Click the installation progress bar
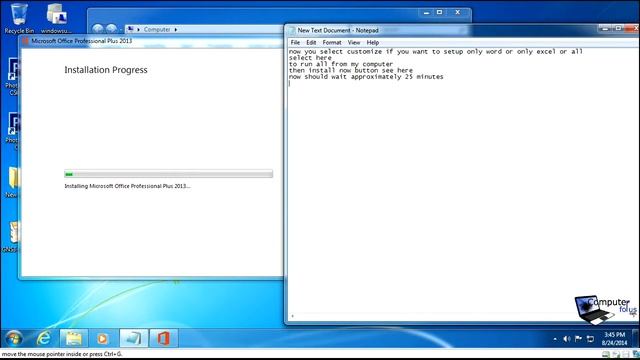This screenshot has width=640, height=360. [169, 174]
